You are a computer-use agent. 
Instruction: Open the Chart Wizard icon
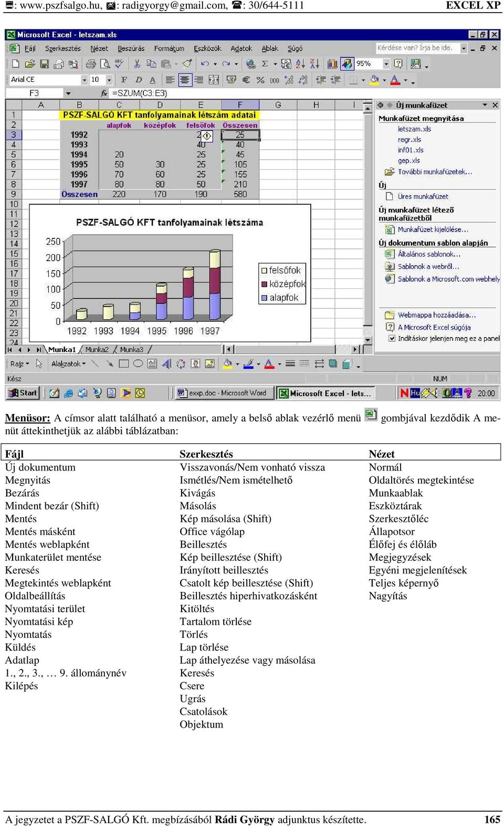point(332,64)
